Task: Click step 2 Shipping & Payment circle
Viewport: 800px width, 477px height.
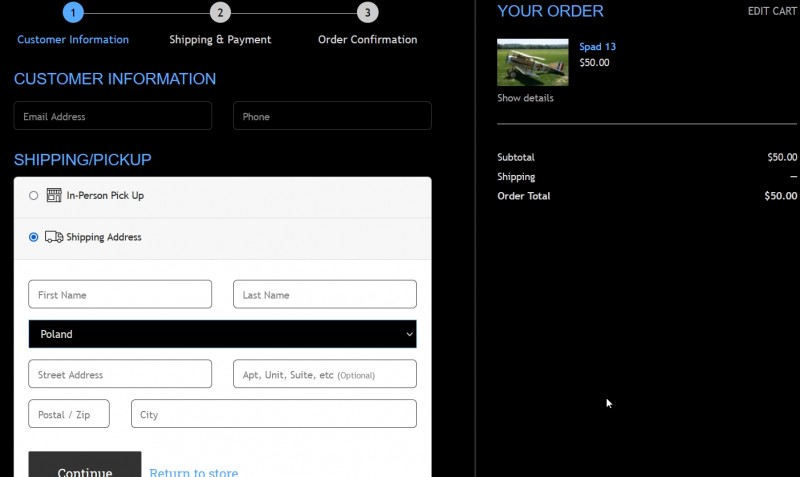Action: coord(220,13)
